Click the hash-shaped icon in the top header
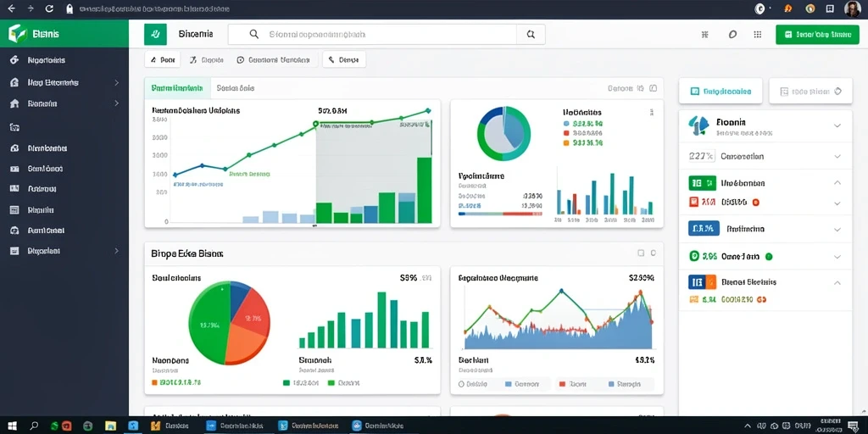This screenshot has height=434, width=868. pos(704,34)
